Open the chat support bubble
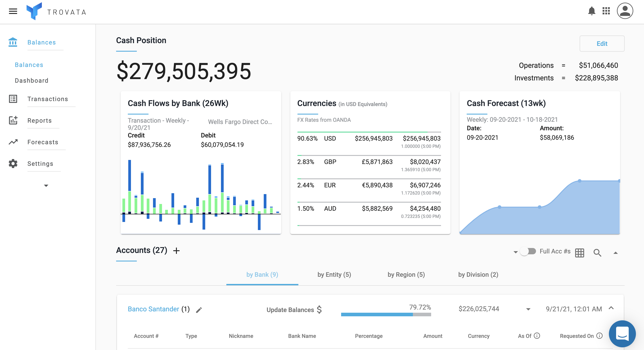644x350 pixels. (x=622, y=334)
